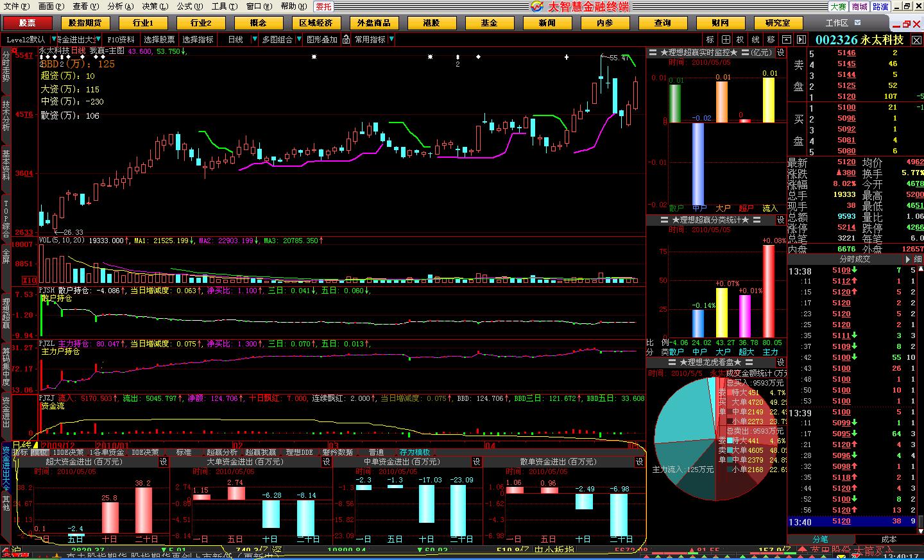924x560 pixels.
Task: Open settings 设 for 散单资金进出 chart
Action: [640, 462]
